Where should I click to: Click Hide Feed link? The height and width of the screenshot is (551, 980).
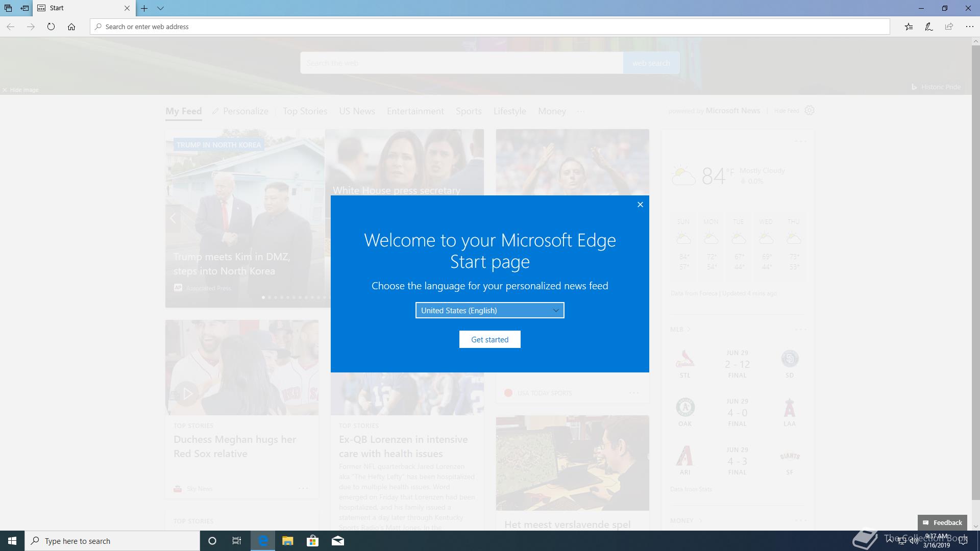coord(787,111)
